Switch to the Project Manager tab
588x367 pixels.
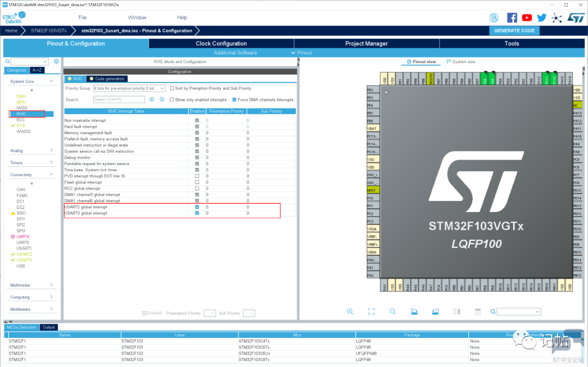point(367,44)
